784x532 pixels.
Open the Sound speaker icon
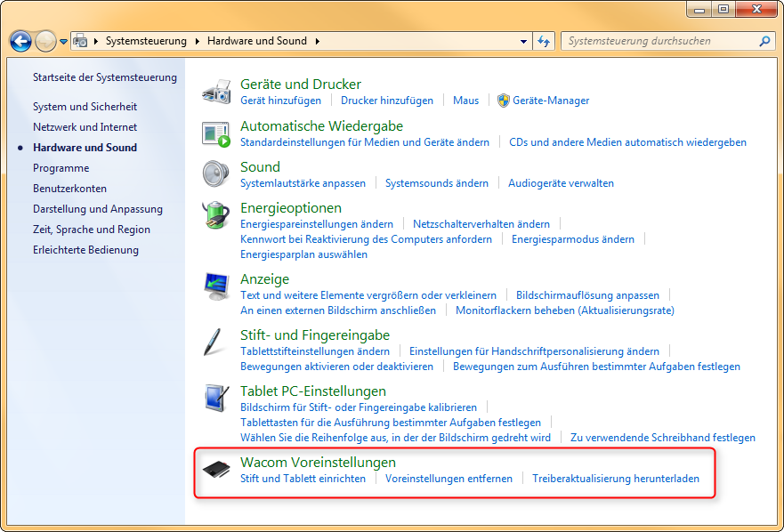[216, 174]
